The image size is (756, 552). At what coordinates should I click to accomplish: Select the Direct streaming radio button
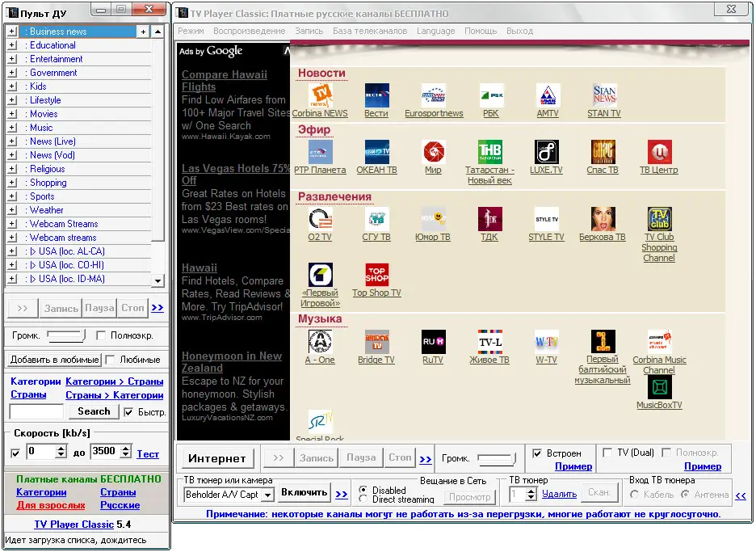point(363,499)
